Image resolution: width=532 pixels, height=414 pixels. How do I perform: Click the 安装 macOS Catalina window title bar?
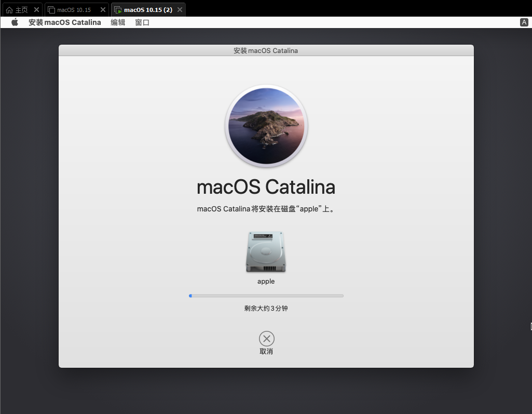coord(266,50)
